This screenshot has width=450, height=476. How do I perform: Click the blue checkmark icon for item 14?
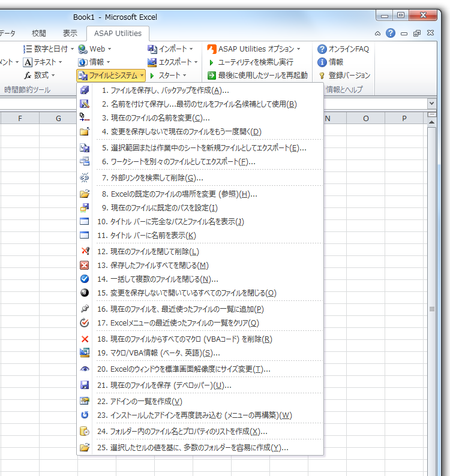85,279
